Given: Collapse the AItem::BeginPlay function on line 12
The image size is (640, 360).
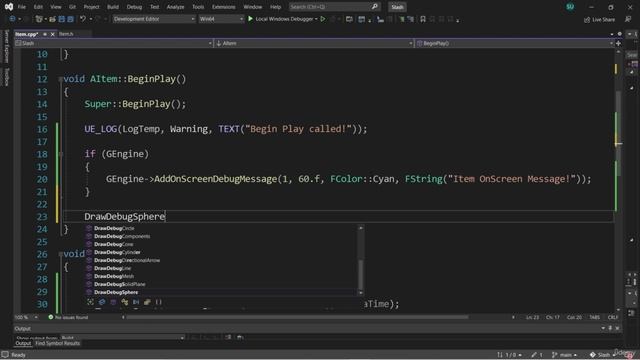Looking at the screenshot, I should tap(60, 79).
